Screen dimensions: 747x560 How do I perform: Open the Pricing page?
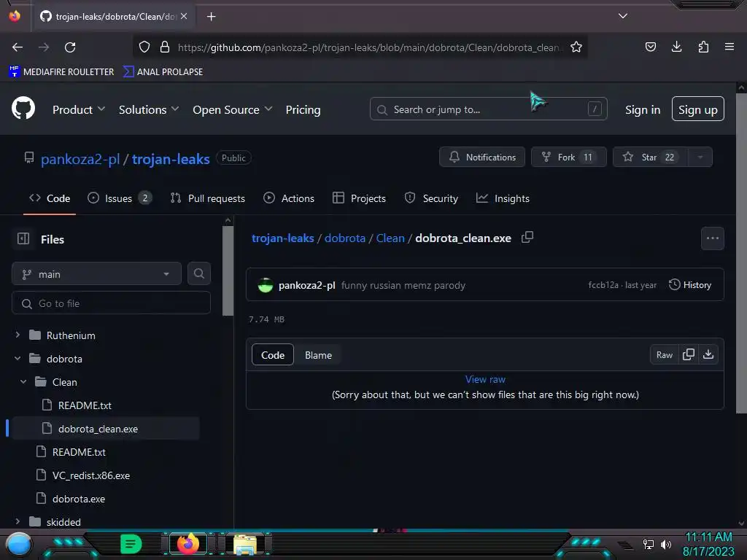[x=303, y=109]
